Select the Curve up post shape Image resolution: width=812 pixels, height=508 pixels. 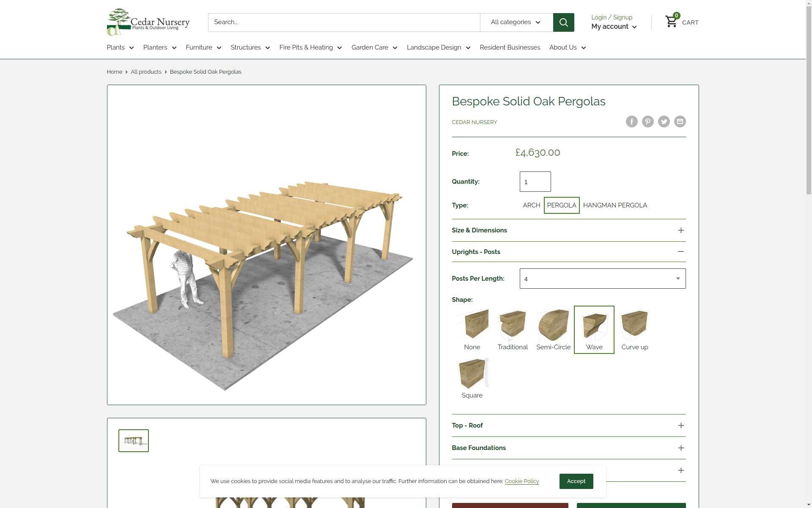634,330
